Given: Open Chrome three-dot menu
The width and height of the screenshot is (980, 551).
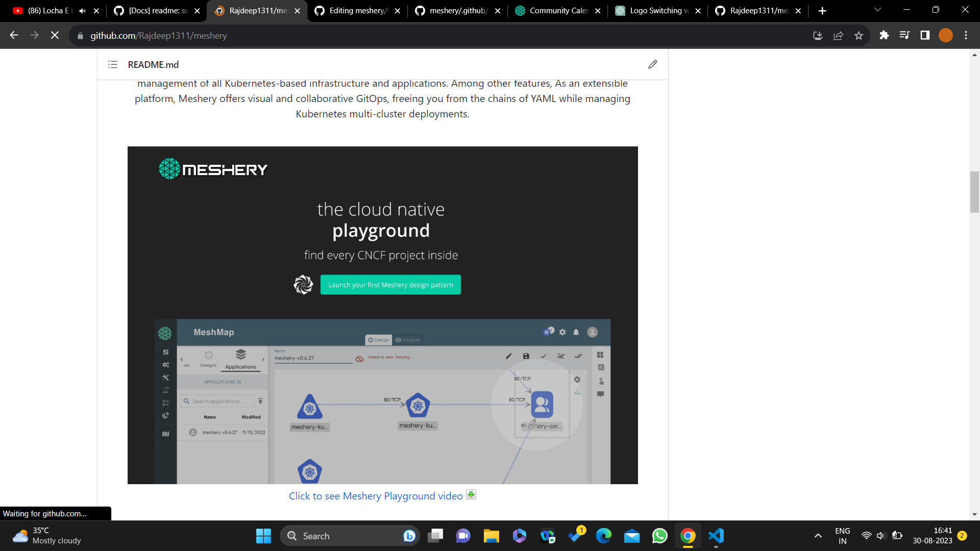Looking at the screenshot, I should click(x=966, y=35).
